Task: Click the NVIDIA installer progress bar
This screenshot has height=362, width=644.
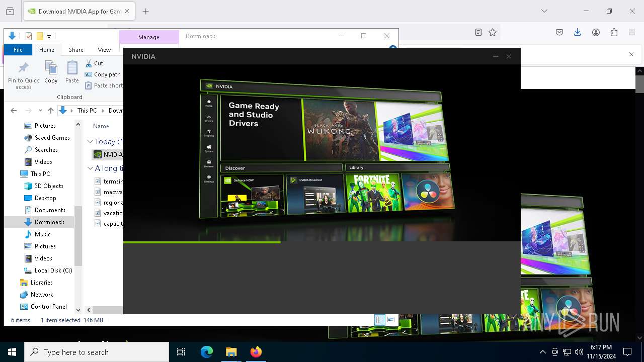Action: point(322,242)
